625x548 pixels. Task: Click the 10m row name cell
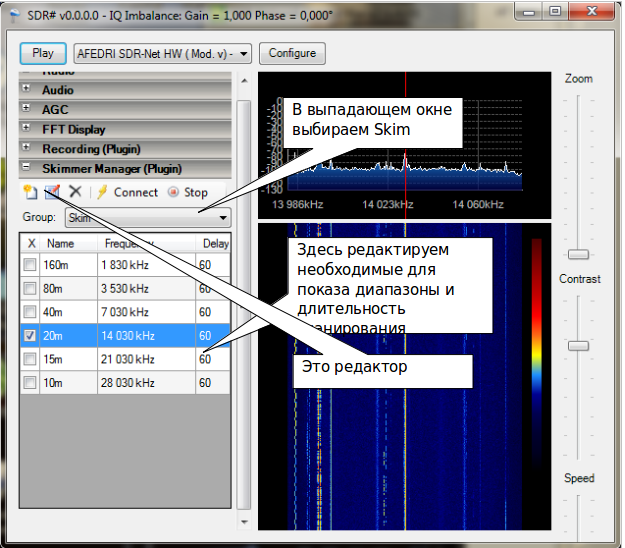click(x=69, y=383)
